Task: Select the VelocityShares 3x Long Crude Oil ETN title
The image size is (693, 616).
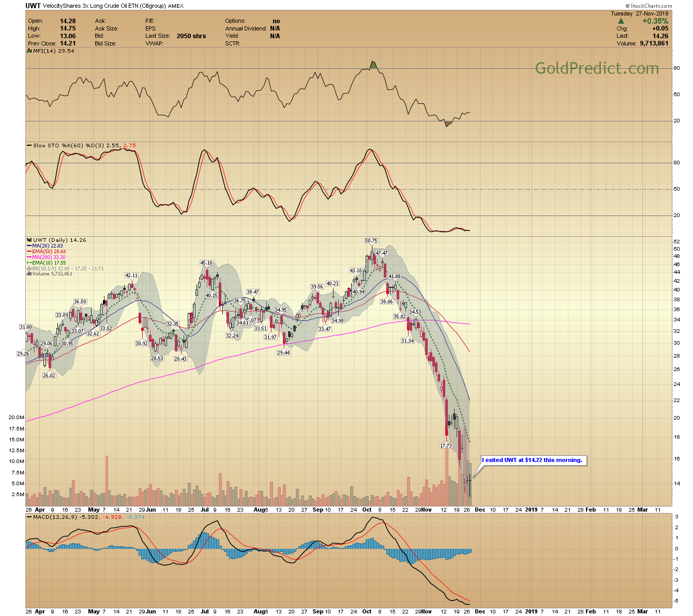Action: [x=104, y=6]
